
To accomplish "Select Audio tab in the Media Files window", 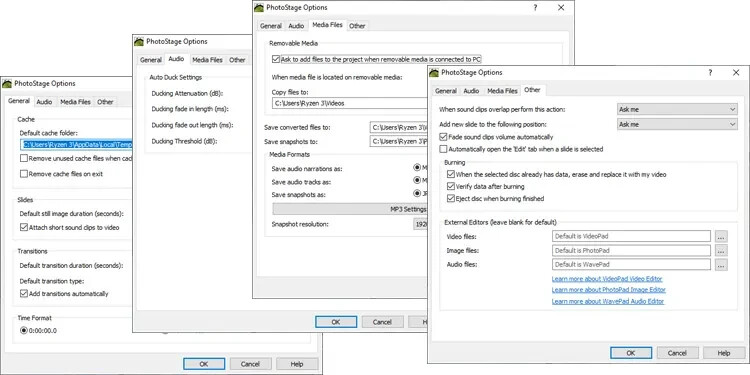I will 296,26.
